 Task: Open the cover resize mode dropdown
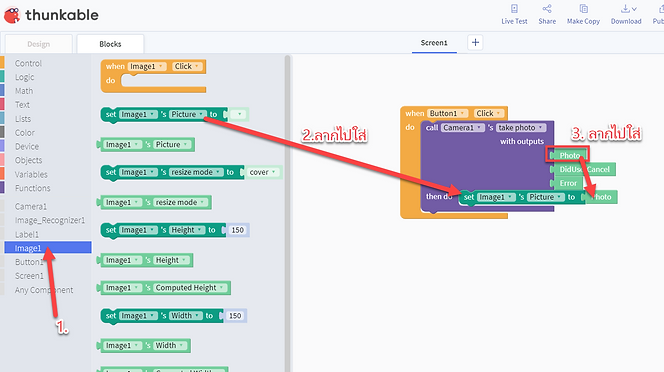[x=263, y=172]
